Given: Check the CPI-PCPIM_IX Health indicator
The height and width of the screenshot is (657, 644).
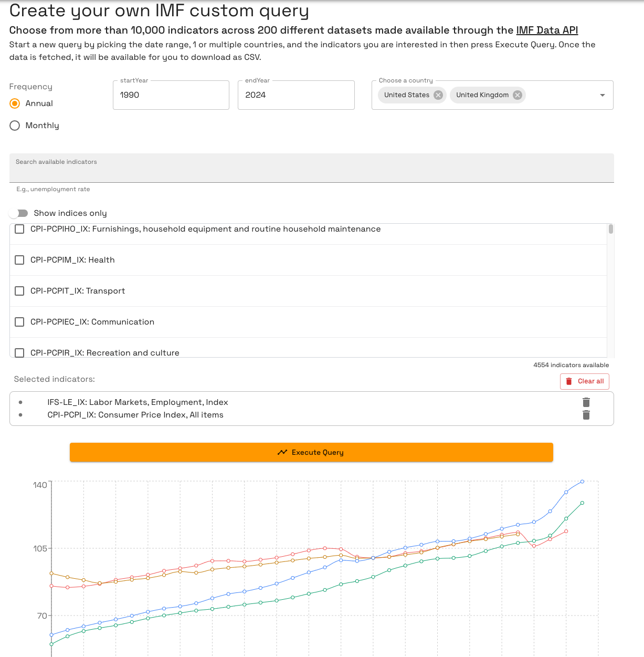Looking at the screenshot, I should pos(19,260).
